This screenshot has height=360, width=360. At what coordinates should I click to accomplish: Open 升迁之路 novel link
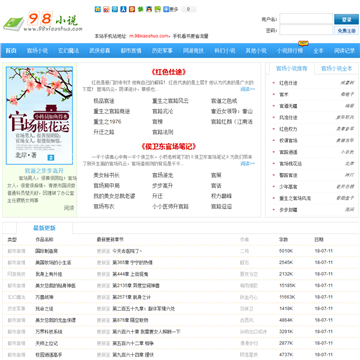click(x=104, y=132)
